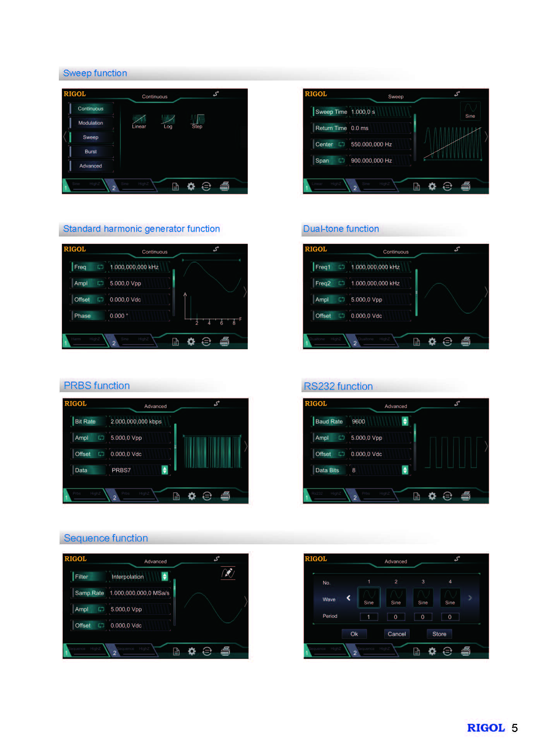The width and height of the screenshot is (557, 756).
Task: Open the file icon in the Dual-tone screen
Action: (416, 341)
